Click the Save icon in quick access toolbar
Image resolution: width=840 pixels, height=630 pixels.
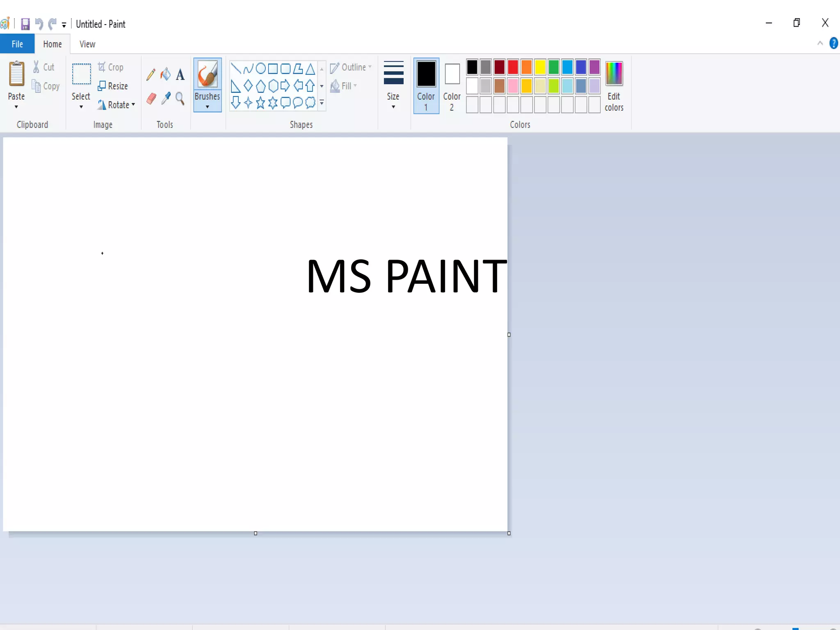25,24
